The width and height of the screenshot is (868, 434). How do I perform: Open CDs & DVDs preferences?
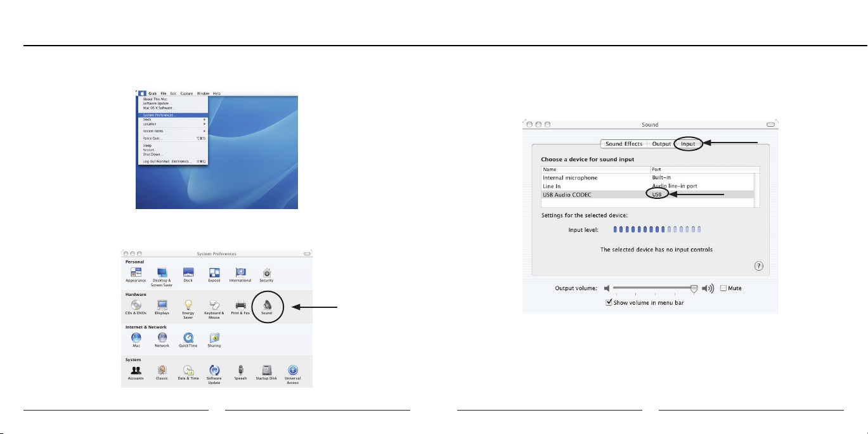pyautogui.click(x=136, y=307)
